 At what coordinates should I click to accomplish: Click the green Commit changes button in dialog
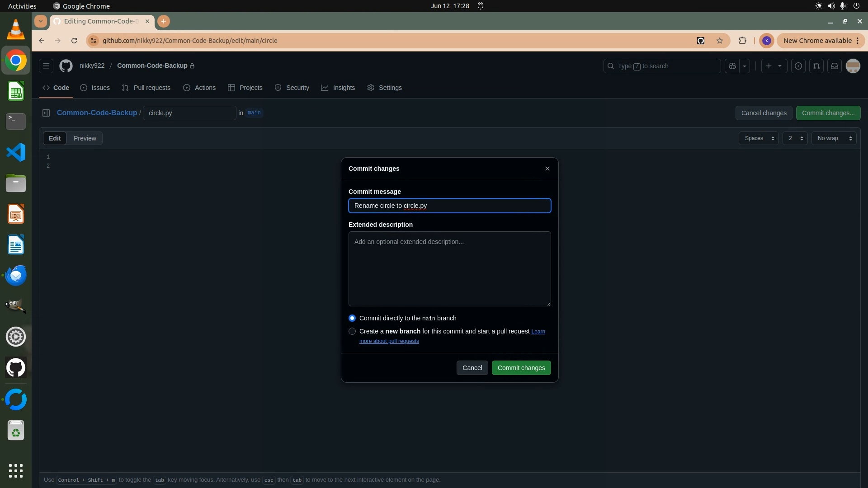521,368
